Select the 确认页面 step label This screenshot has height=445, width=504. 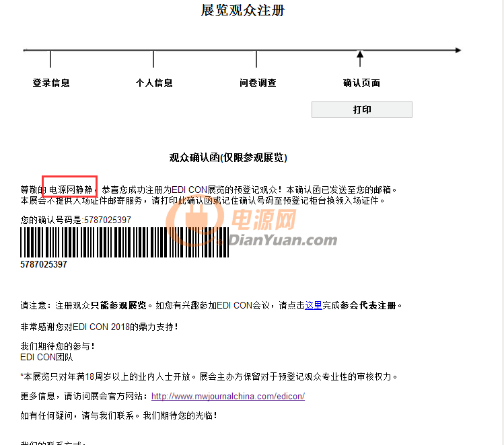tap(361, 83)
